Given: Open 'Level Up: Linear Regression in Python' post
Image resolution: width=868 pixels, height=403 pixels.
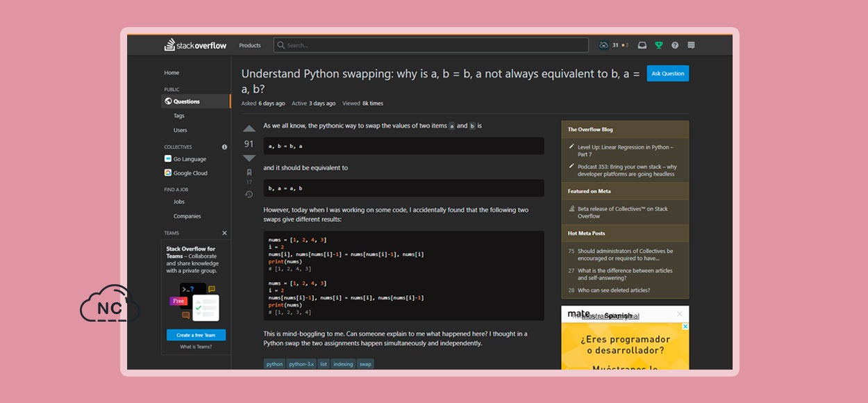Looking at the screenshot, I should (x=626, y=151).
